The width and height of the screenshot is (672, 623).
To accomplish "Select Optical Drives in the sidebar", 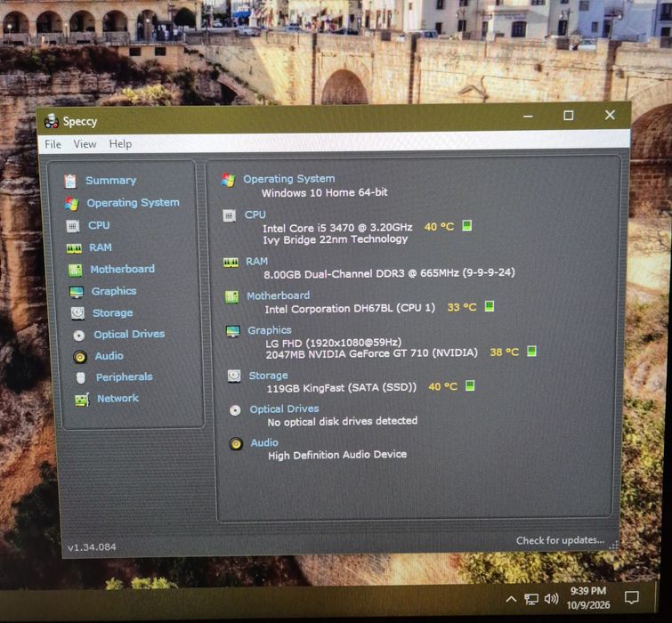I will (129, 335).
